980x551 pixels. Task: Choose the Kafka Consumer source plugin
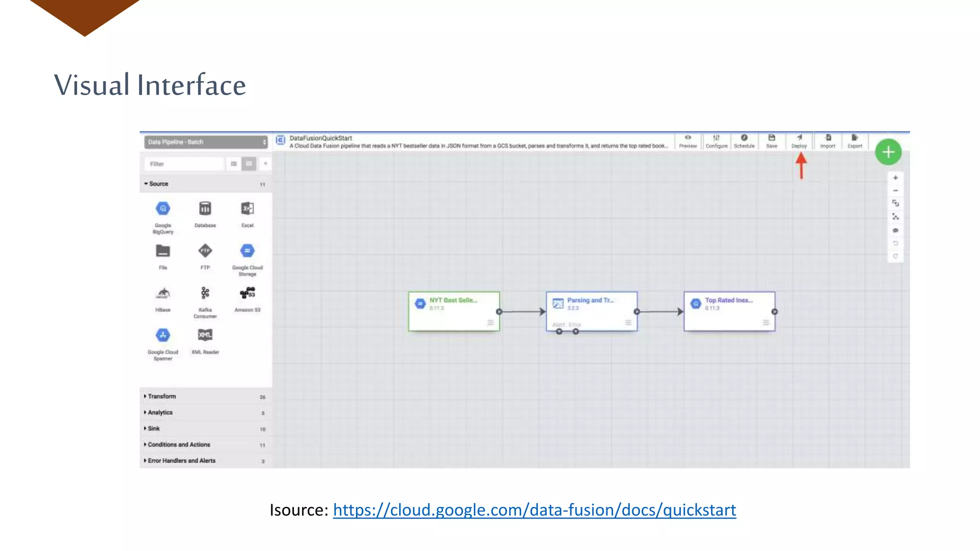[x=205, y=293]
